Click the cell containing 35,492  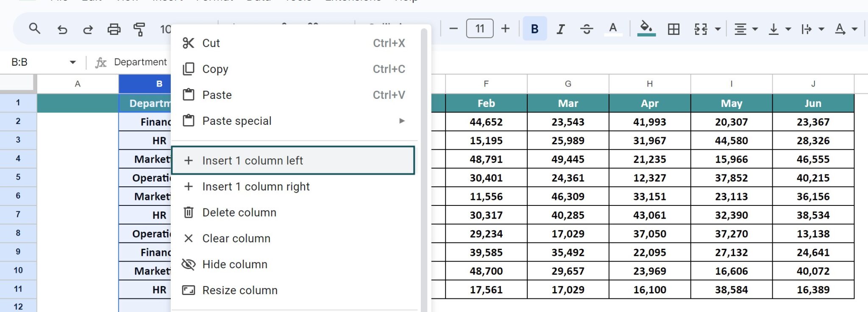click(x=568, y=253)
